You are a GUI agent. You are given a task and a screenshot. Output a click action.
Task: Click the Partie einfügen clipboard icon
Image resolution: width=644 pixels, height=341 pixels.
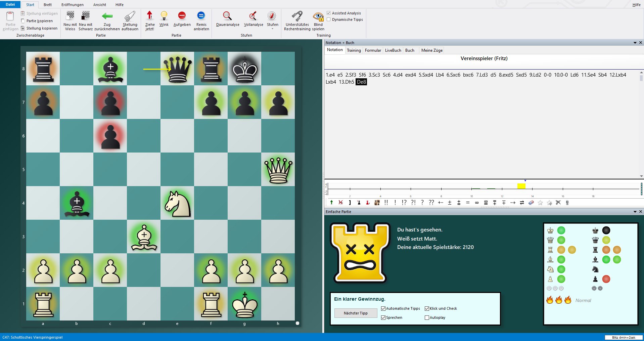pyautogui.click(x=10, y=20)
